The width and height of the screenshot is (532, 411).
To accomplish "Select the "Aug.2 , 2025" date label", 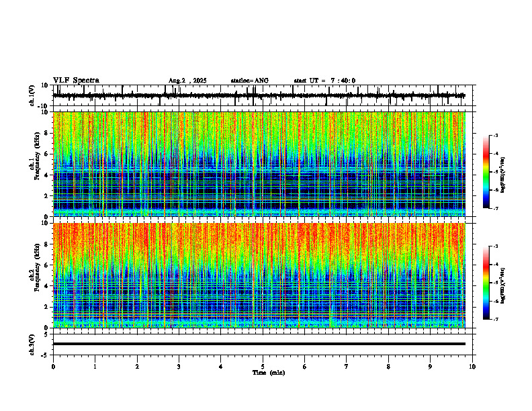I will [x=187, y=81].
